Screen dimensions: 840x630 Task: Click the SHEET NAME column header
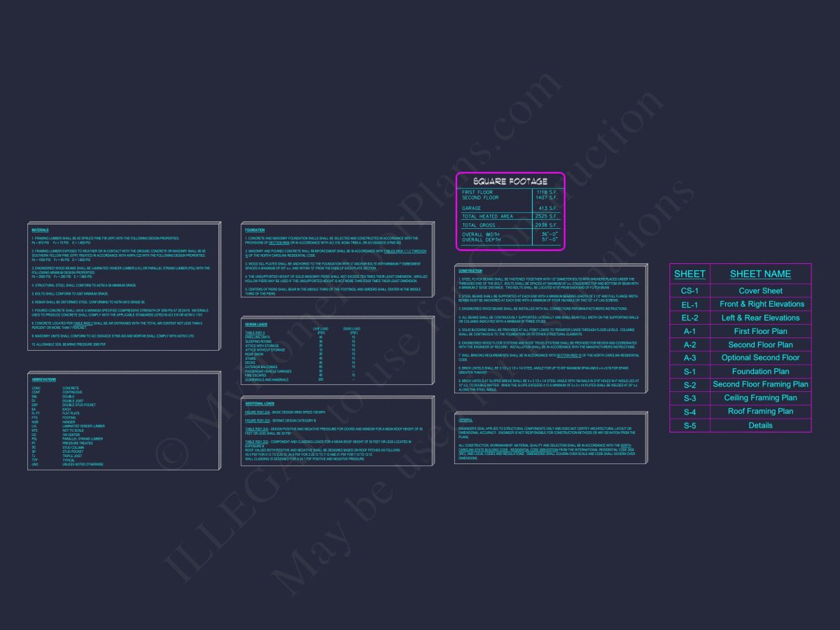coord(760,274)
